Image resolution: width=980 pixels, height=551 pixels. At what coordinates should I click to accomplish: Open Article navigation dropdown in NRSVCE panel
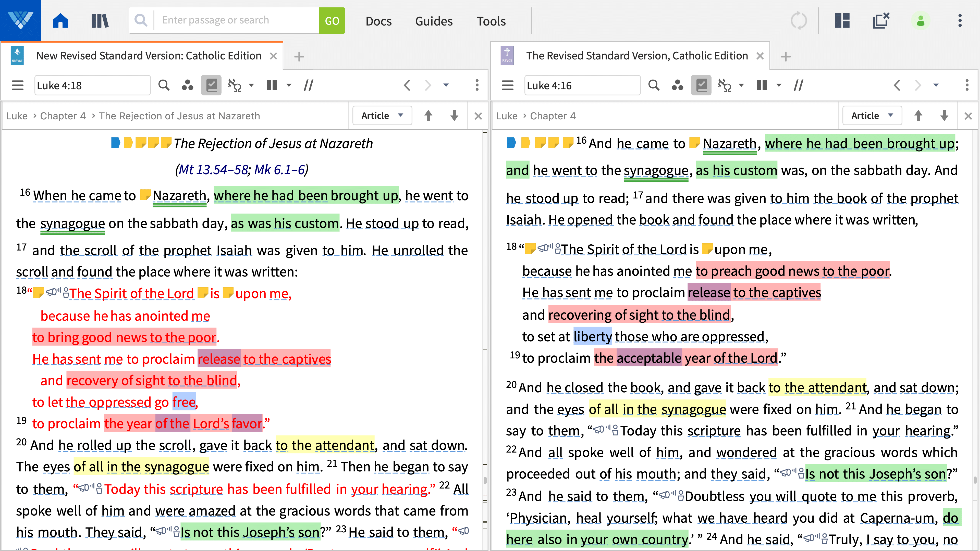382,116
